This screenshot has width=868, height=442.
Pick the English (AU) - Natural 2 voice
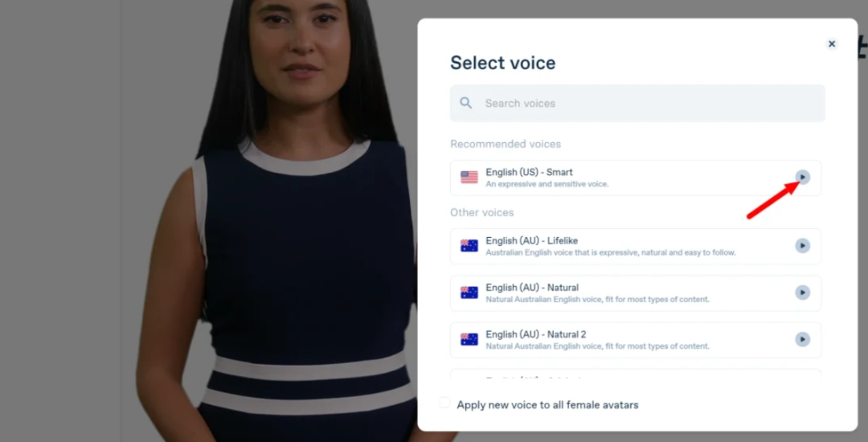[x=635, y=340]
